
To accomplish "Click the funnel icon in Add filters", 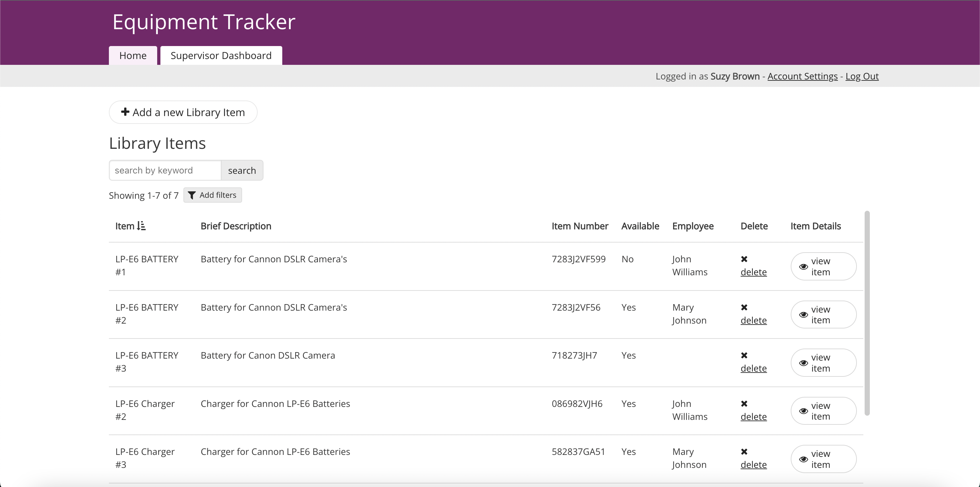I will 192,195.
